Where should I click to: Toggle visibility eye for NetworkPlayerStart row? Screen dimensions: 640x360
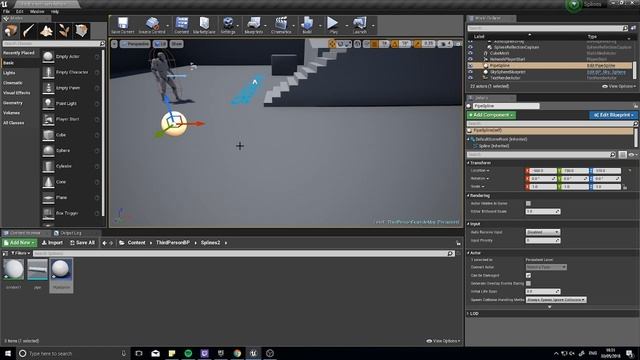coord(470,59)
